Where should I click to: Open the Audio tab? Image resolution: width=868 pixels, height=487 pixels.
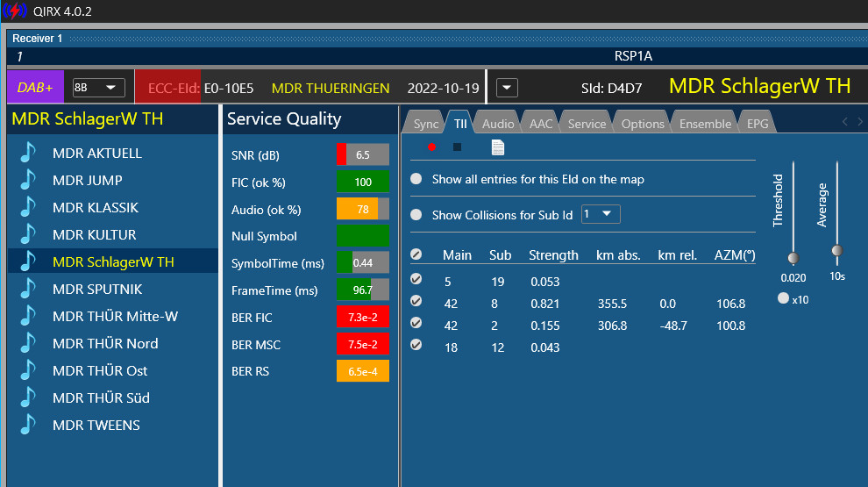click(x=498, y=124)
